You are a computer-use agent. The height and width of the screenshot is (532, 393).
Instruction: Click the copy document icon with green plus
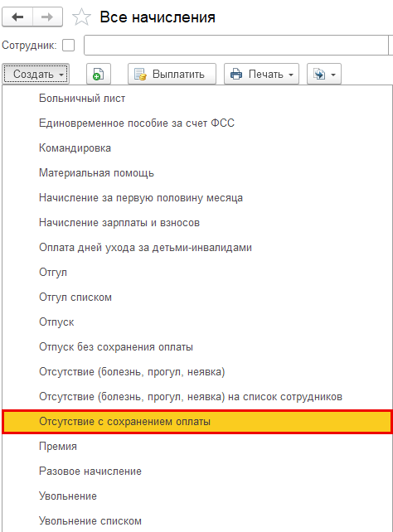click(x=99, y=74)
